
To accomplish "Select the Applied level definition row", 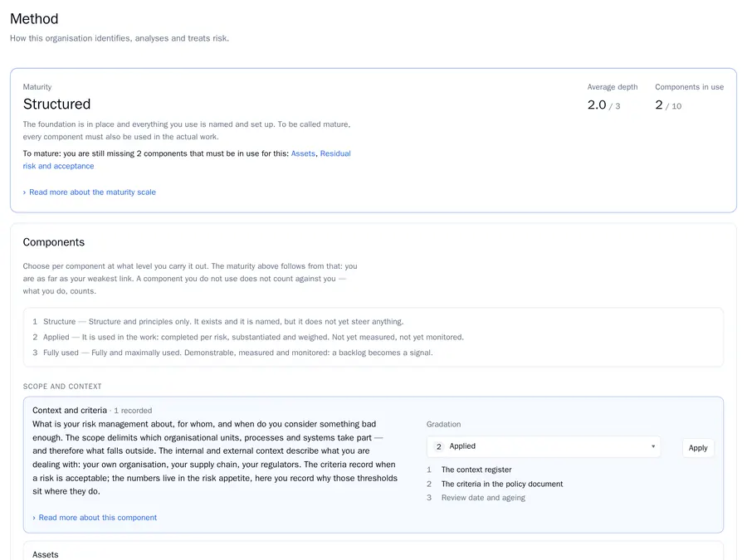I will tap(248, 337).
